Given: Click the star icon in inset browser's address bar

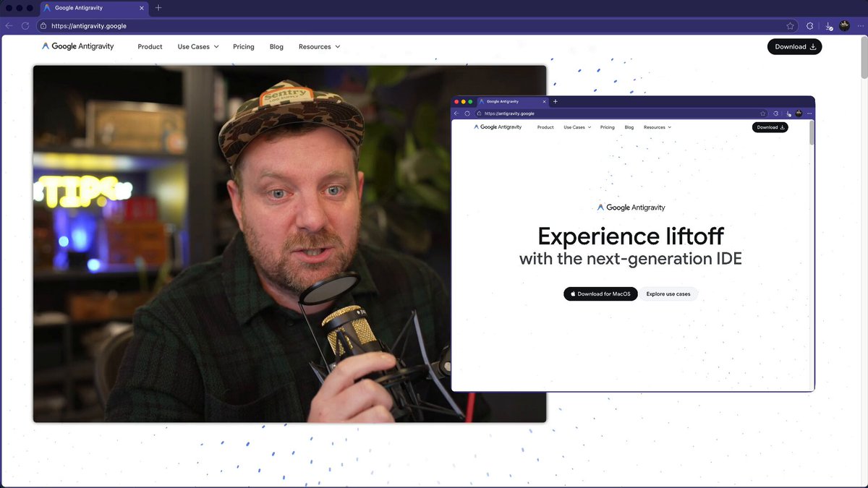Looking at the screenshot, I should (x=762, y=114).
